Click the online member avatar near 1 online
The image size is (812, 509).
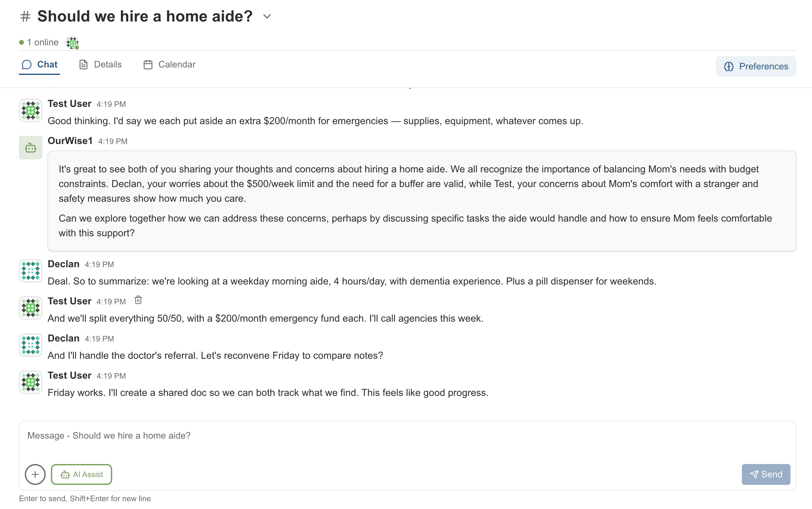click(72, 42)
